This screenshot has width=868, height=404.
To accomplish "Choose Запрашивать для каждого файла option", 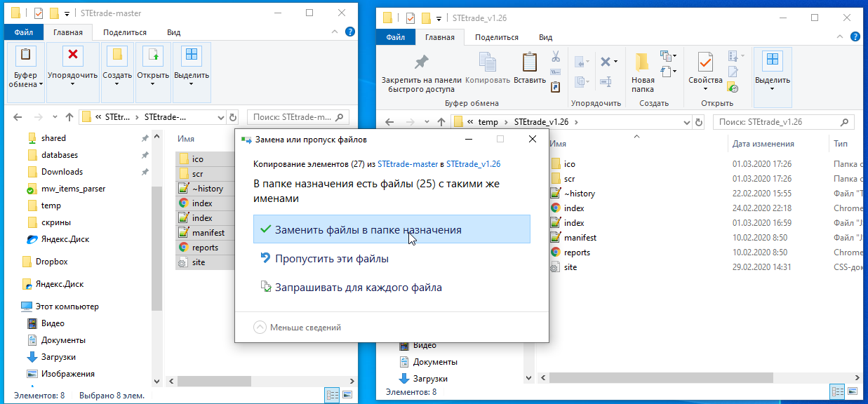I will pos(392,288).
